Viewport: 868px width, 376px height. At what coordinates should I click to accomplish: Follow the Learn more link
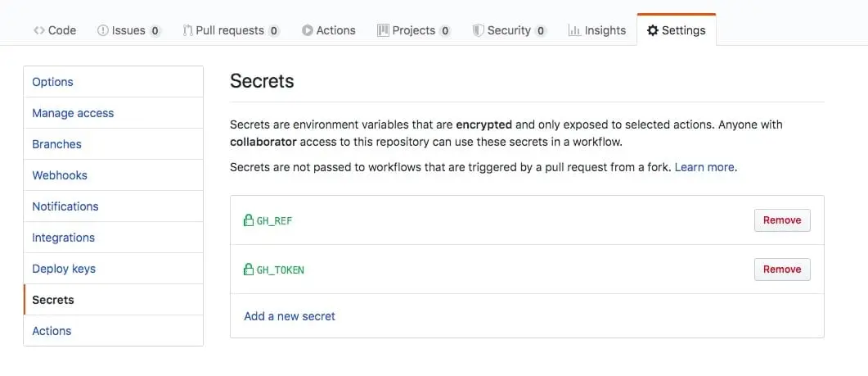tap(704, 167)
